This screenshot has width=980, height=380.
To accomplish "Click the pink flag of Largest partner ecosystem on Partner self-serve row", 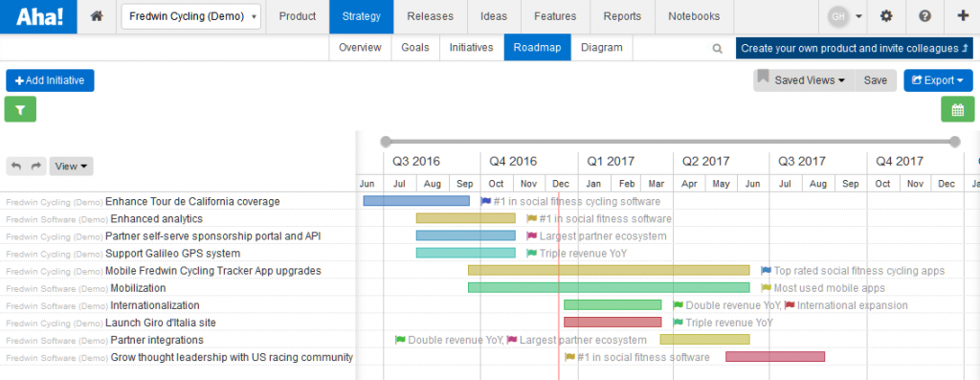I will (x=532, y=236).
